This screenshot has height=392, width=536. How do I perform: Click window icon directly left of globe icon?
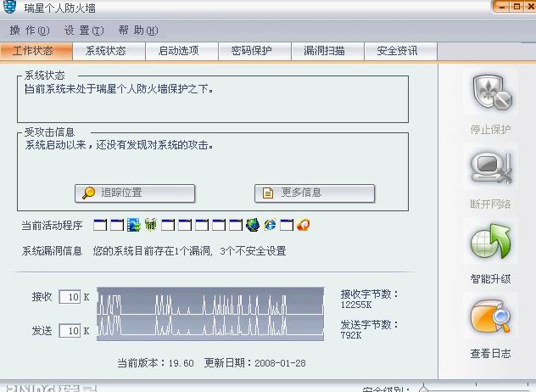[236, 225]
